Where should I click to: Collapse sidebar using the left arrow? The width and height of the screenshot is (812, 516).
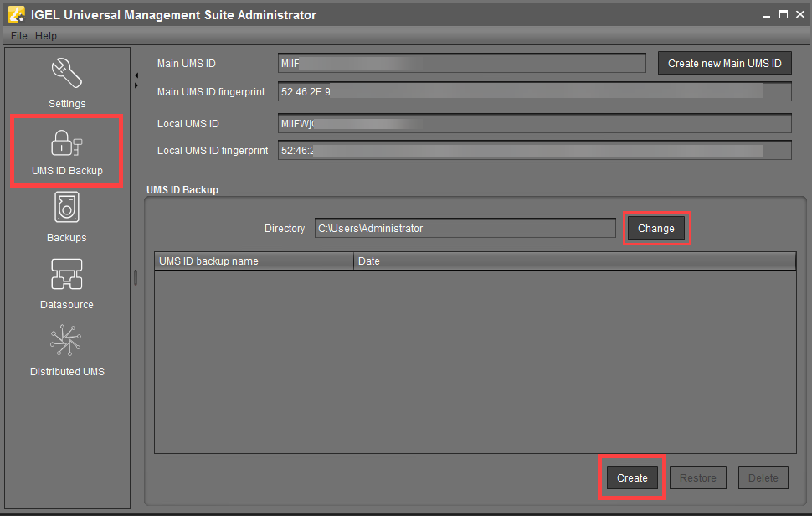point(136,76)
